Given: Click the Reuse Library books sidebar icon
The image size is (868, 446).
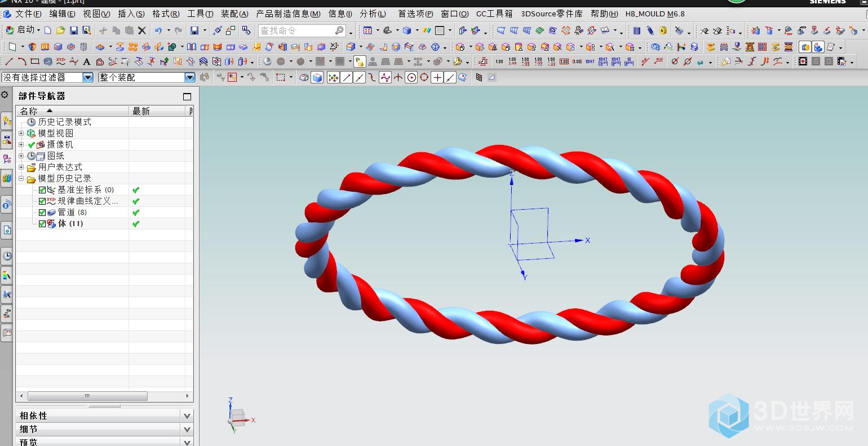Looking at the screenshot, I should 7,178.
